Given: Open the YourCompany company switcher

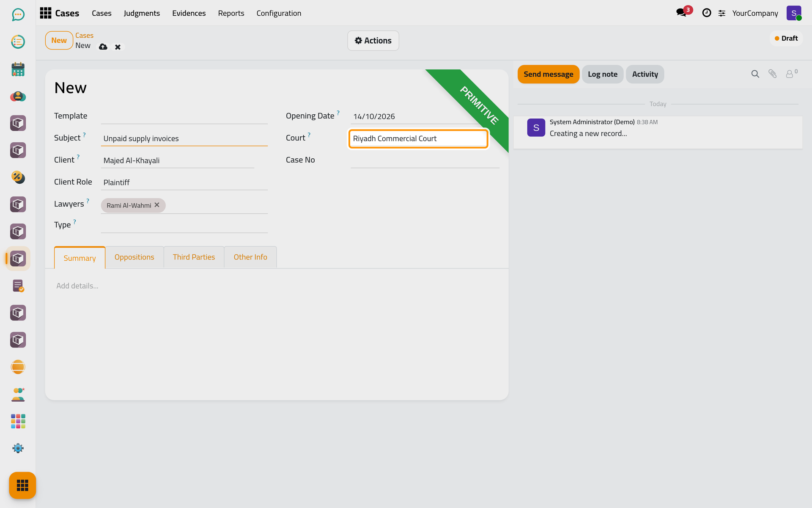Looking at the screenshot, I should (x=755, y=13).
